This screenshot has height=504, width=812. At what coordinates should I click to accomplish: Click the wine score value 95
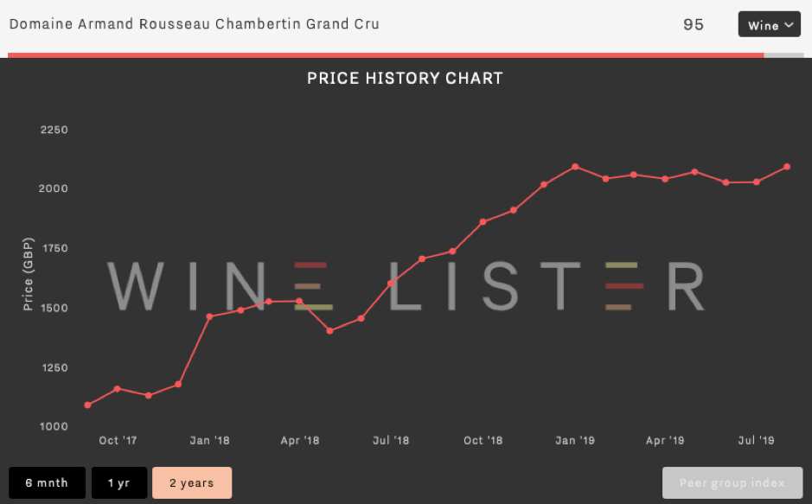694,24
